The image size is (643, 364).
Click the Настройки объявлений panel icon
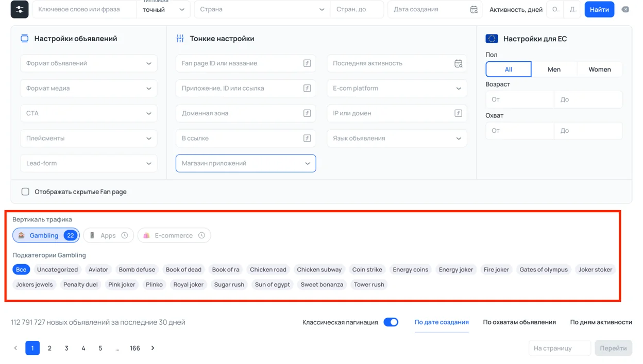pos(24,39)
